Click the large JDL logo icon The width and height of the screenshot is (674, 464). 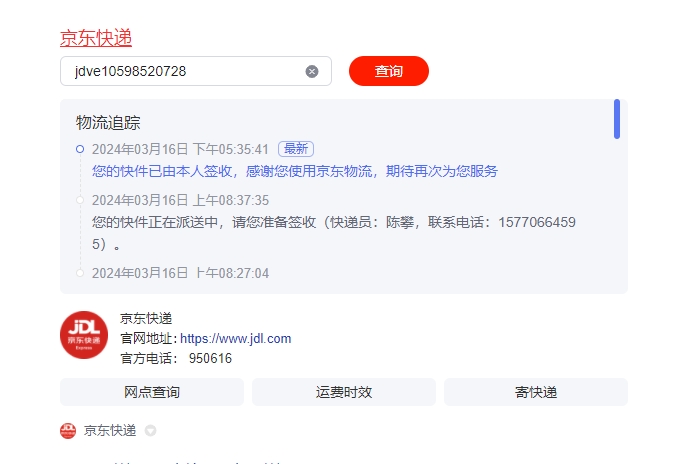point(84,335)
